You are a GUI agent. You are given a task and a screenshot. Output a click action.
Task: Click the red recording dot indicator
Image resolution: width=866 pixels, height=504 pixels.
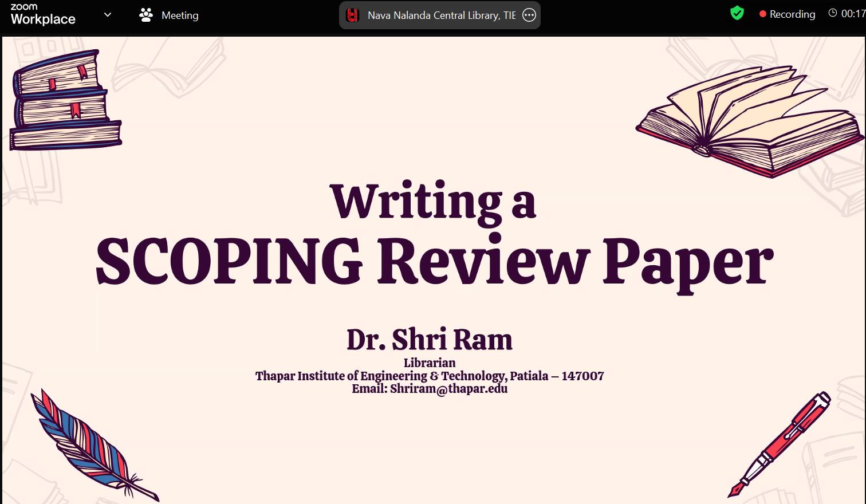point(762,14)
